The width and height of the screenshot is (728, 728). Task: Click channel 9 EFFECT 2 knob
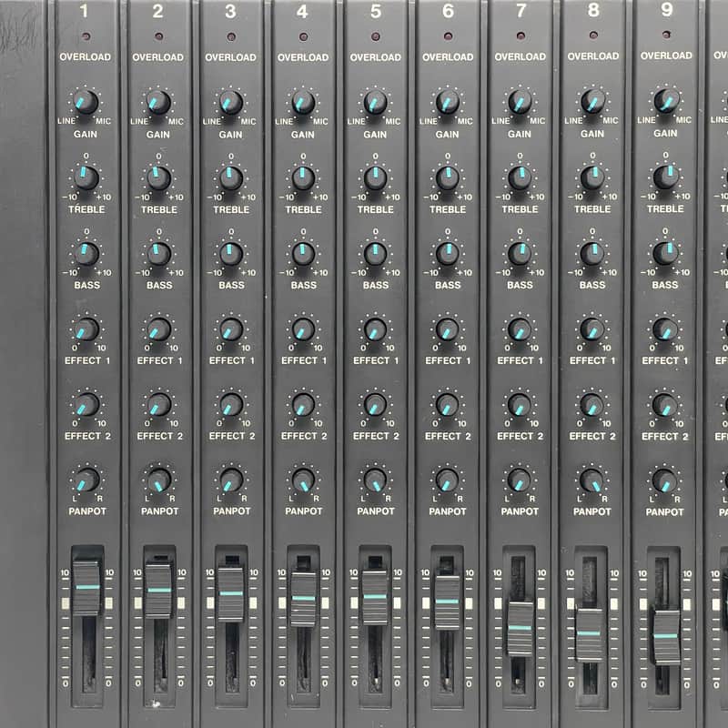[x=665, y=405]
